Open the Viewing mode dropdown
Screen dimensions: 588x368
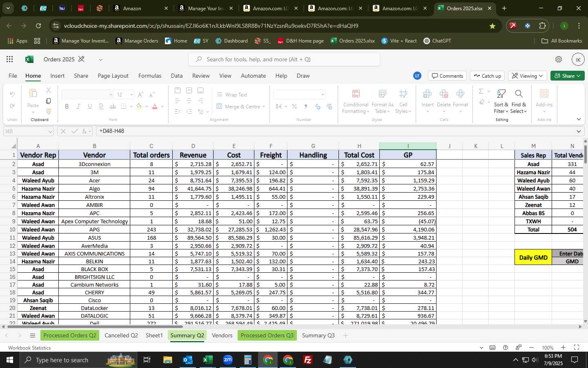tap(528, 76)
